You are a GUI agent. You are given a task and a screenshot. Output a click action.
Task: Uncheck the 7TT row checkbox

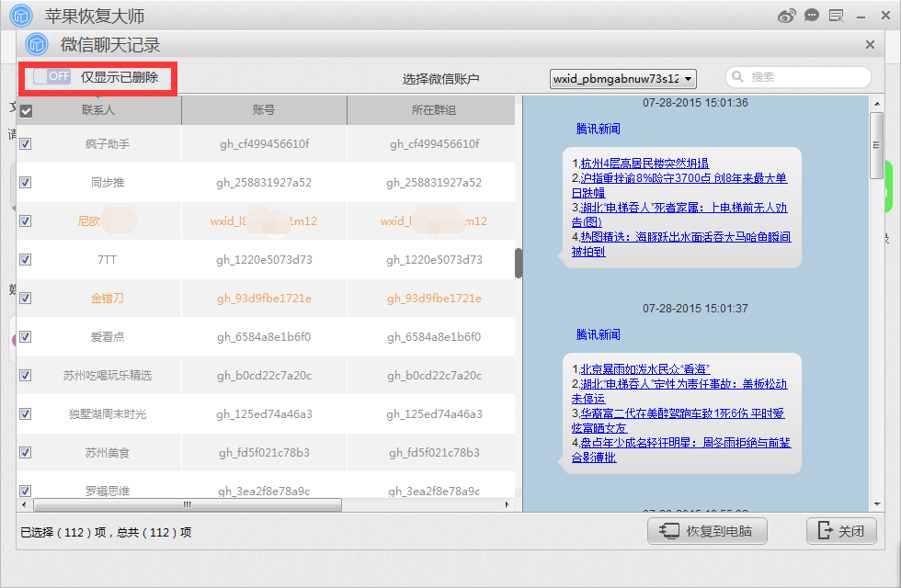(26, 259)
